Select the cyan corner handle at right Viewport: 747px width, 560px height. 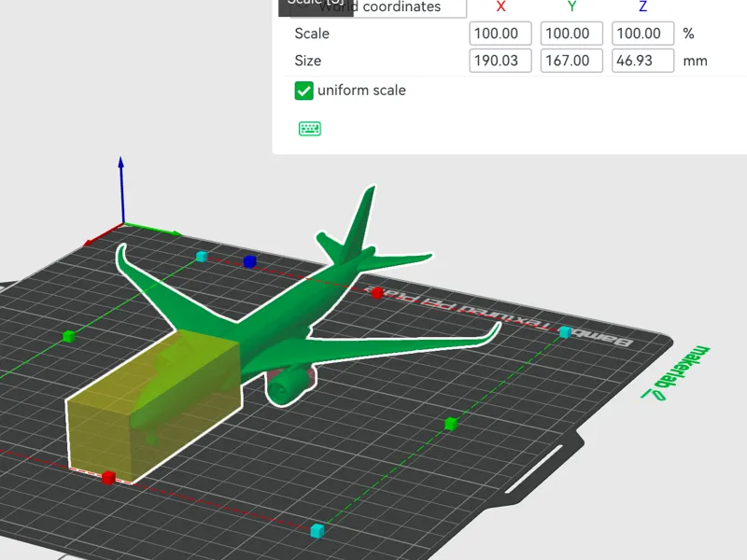pyautogui.click(x=565, y=332)
